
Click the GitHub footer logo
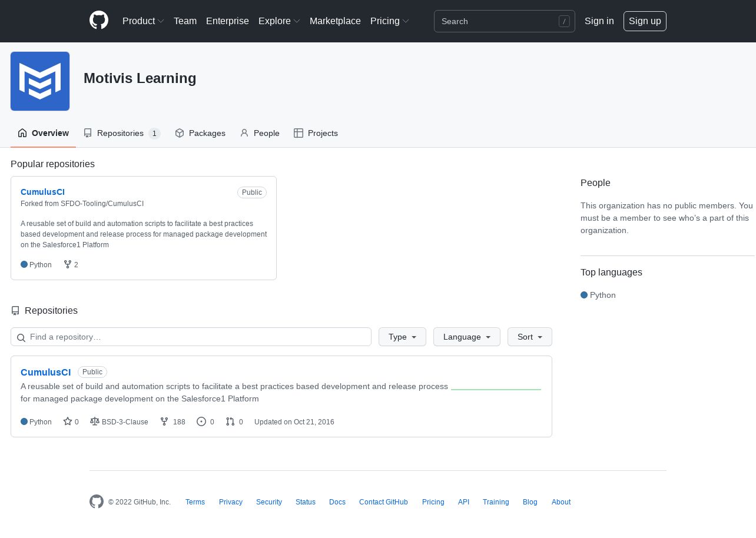[97, 502]
